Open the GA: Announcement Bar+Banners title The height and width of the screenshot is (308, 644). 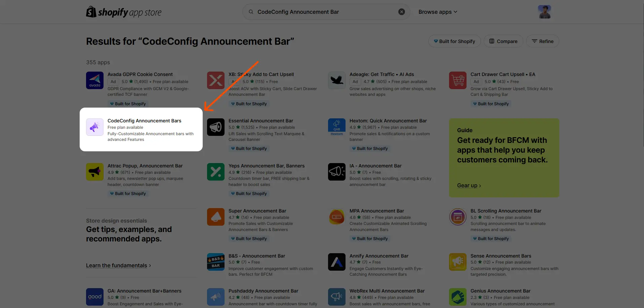click(145, 291)
